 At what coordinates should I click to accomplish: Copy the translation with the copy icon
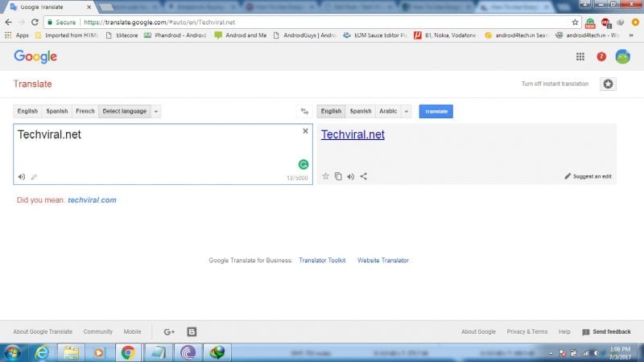(x=338, y=176)
